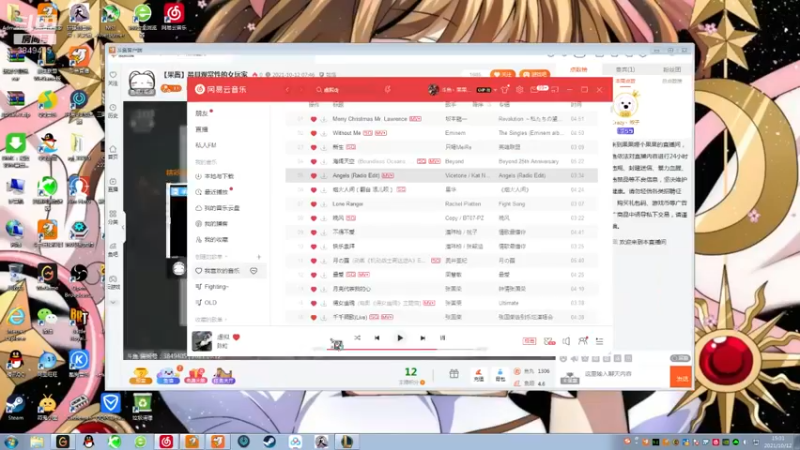
Task: Open the user avatar in title bar
Action: 433,90
